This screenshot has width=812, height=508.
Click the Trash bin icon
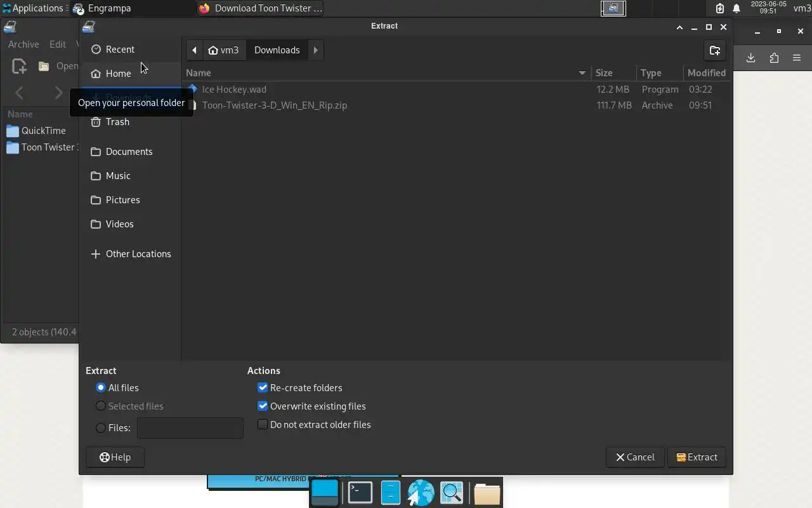[x=96, y=122]
